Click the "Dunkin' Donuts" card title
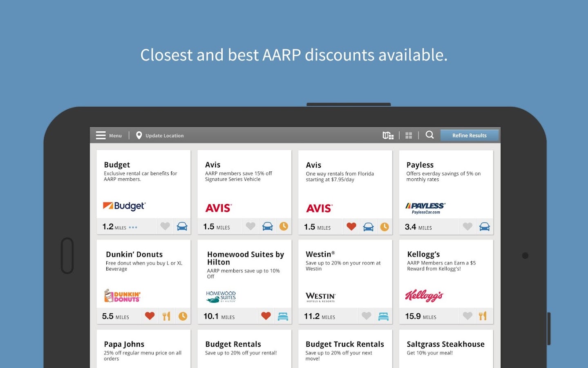Viewport: 588px width, 368px height. pos(134,254)
